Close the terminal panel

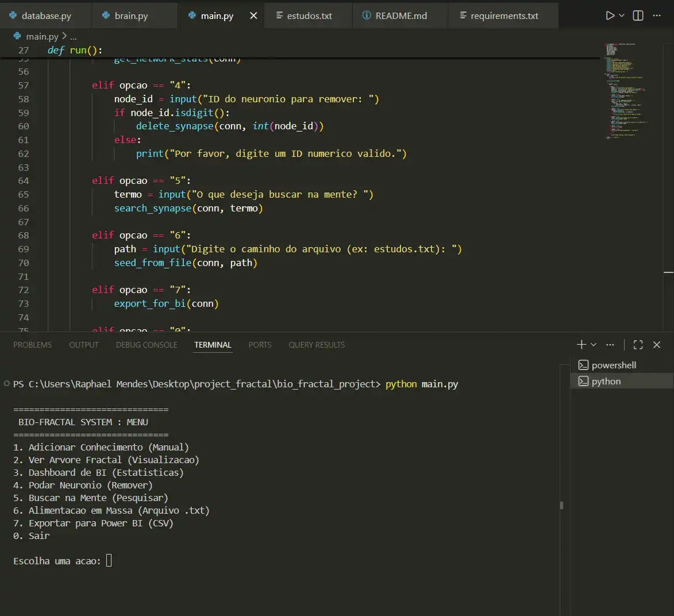click(x=657, y=345)
